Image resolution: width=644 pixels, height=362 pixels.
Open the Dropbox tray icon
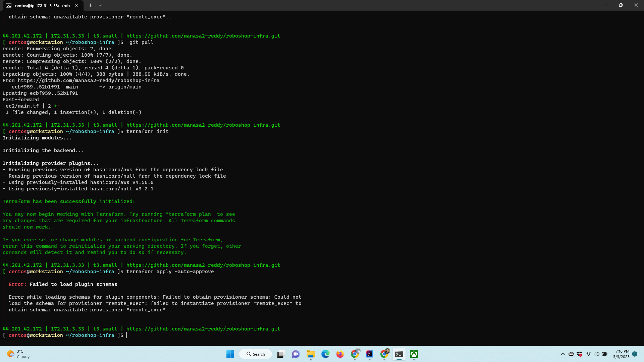point(579,354)
